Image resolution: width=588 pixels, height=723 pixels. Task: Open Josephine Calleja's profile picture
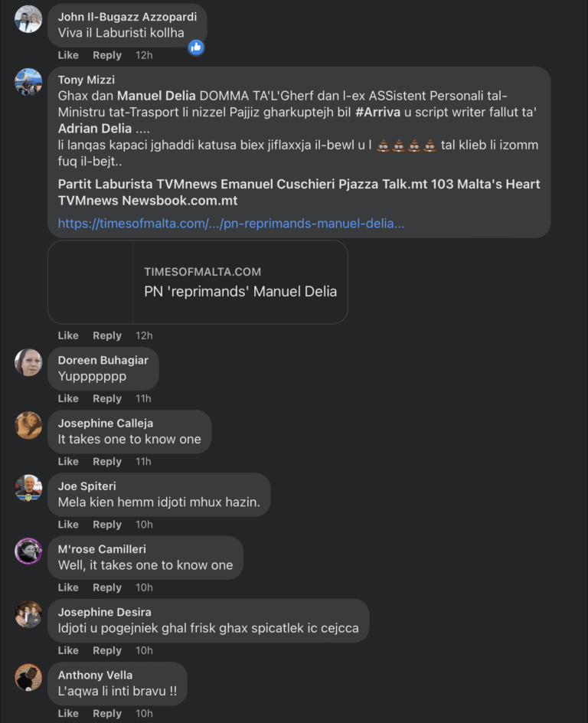[28, 425]
